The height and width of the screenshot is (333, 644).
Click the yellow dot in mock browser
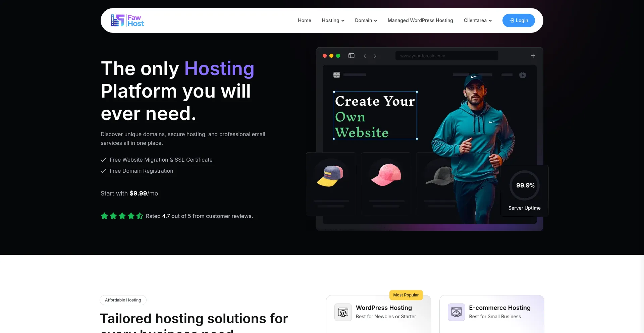[x=331, y=56]
